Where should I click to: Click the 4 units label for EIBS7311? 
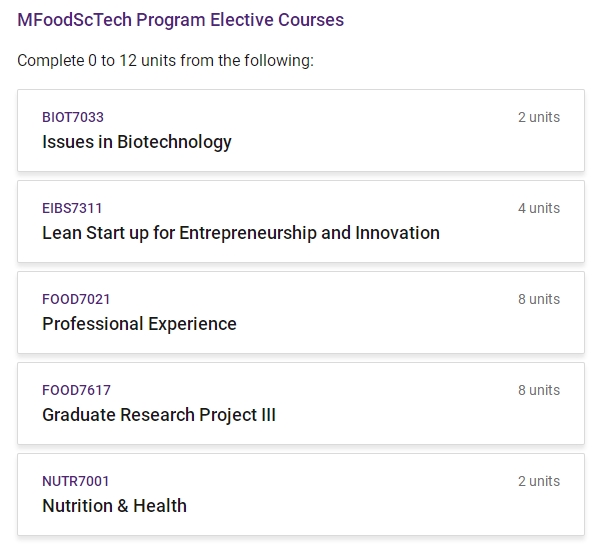[x=539, y=208]
